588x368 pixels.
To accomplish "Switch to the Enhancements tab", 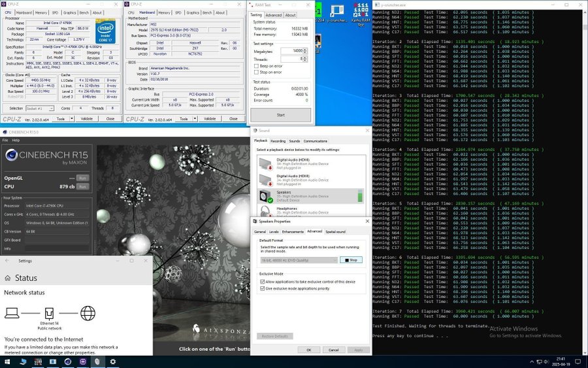I will click(293, 231).
